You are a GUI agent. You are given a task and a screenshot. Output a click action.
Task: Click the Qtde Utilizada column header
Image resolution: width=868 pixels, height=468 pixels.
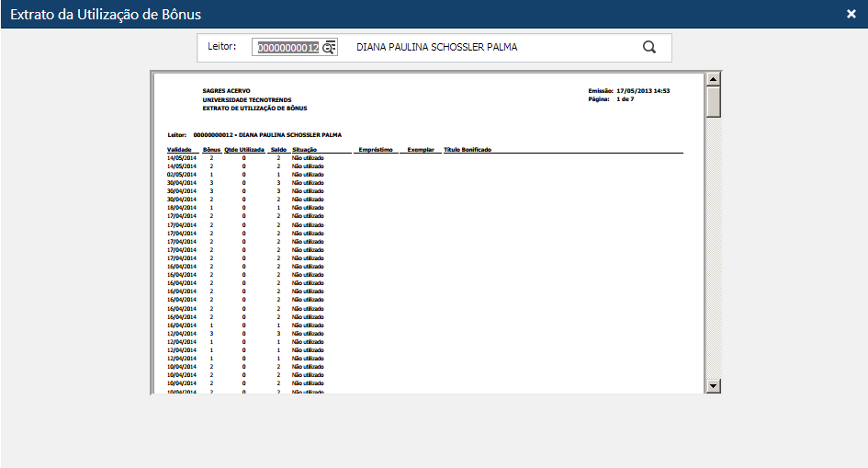(243, 149)
